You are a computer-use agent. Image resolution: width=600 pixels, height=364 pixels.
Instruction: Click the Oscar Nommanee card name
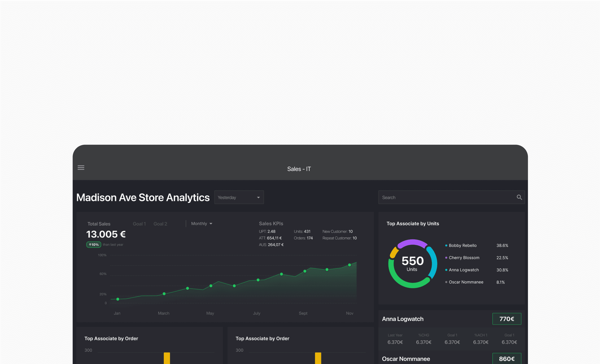[x=406, y=359]
